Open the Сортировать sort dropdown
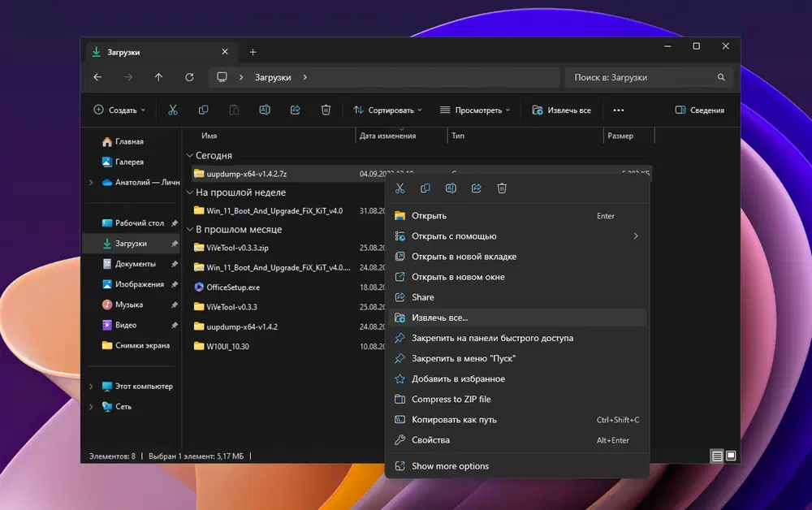The image size is (812, 510). point(389,110)
